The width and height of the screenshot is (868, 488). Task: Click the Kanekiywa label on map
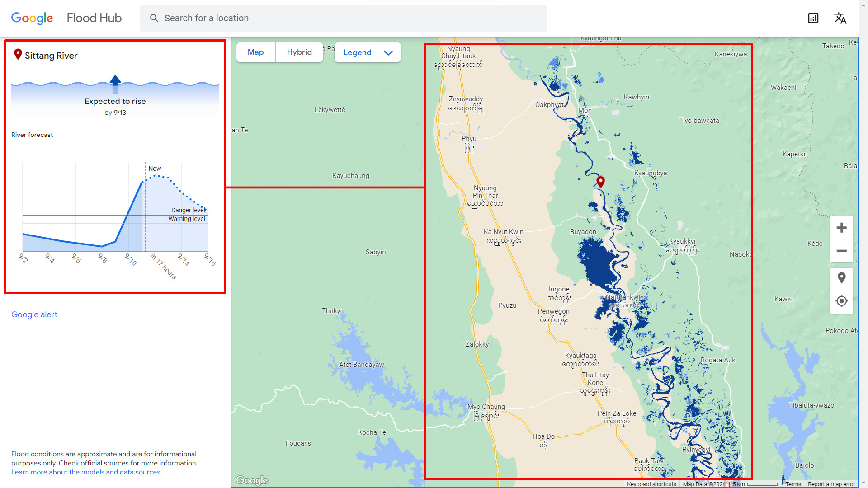[731, 54]
